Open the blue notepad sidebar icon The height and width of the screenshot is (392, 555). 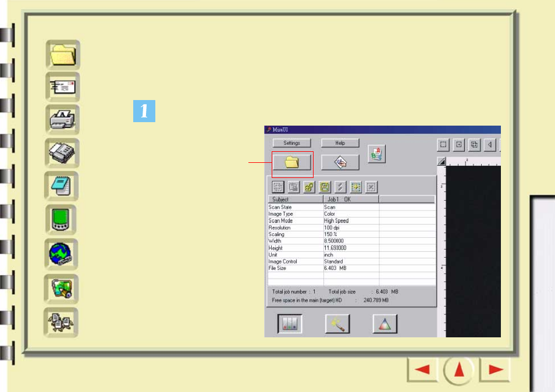click(61, 186)
